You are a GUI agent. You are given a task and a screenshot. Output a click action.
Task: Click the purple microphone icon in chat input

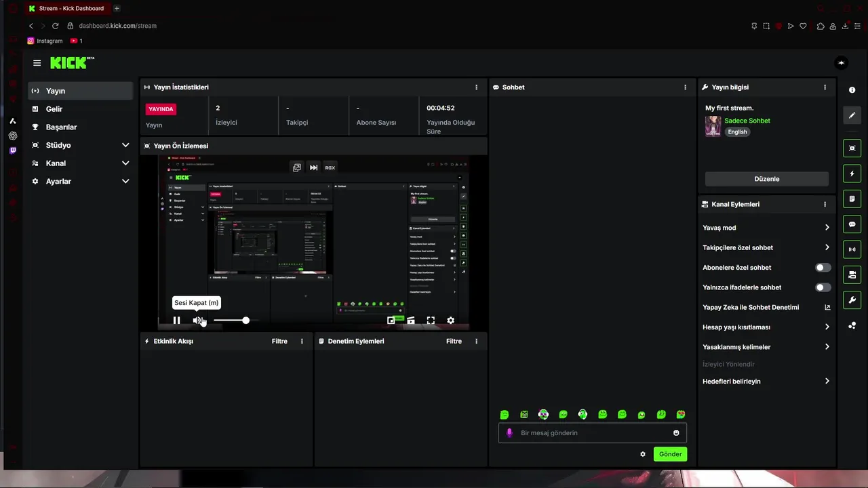(x=509, y=433)
